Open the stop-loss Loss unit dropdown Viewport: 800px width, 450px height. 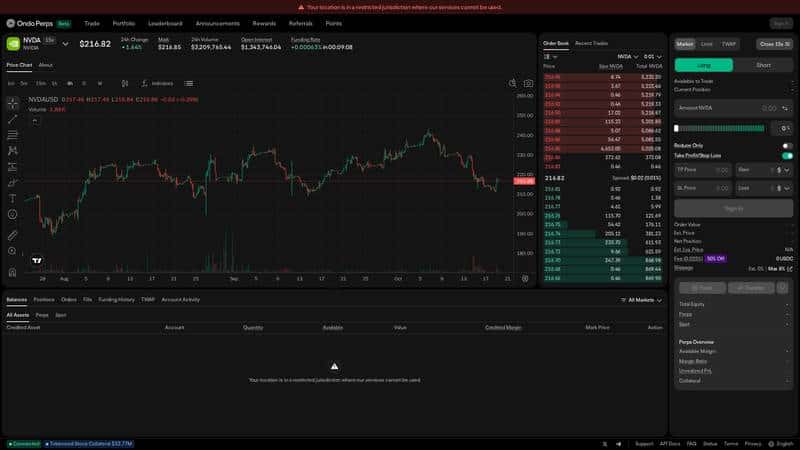click(x=783, y=188)
